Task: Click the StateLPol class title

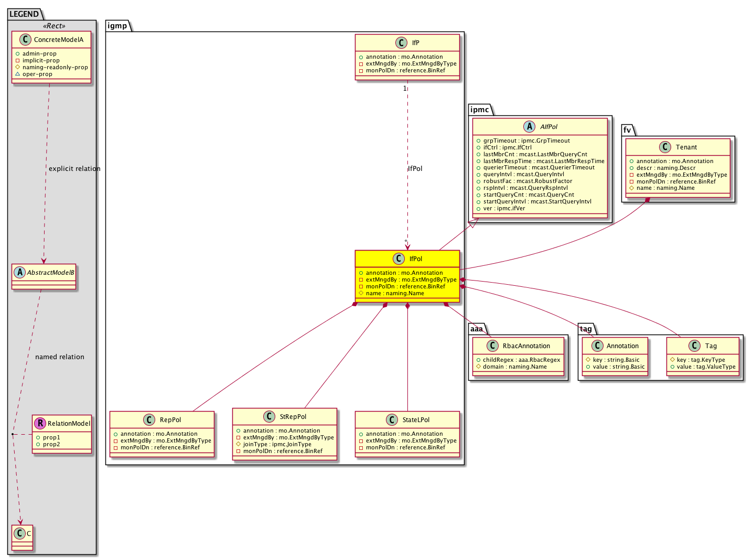Action: point(416,420)
